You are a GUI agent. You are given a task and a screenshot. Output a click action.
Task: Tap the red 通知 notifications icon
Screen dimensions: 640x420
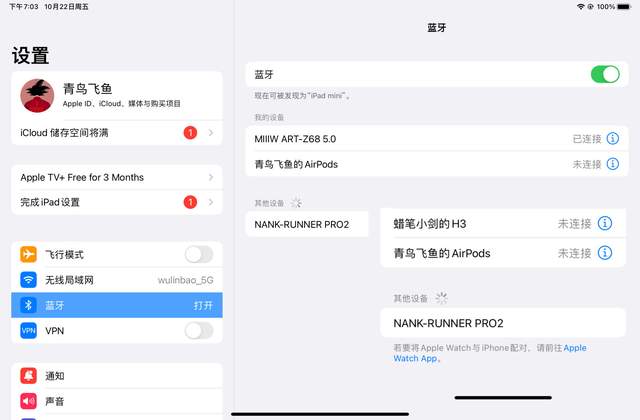click(29, 376)
